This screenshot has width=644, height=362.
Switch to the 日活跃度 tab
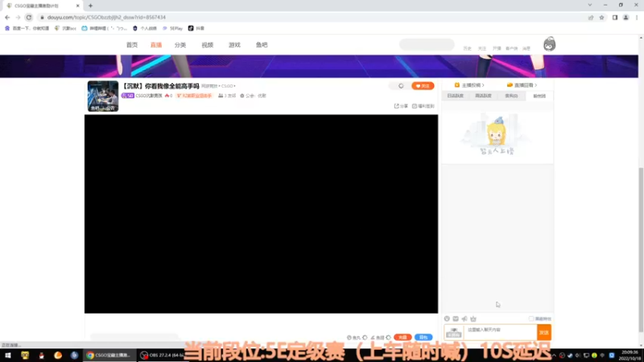point(455,96)
